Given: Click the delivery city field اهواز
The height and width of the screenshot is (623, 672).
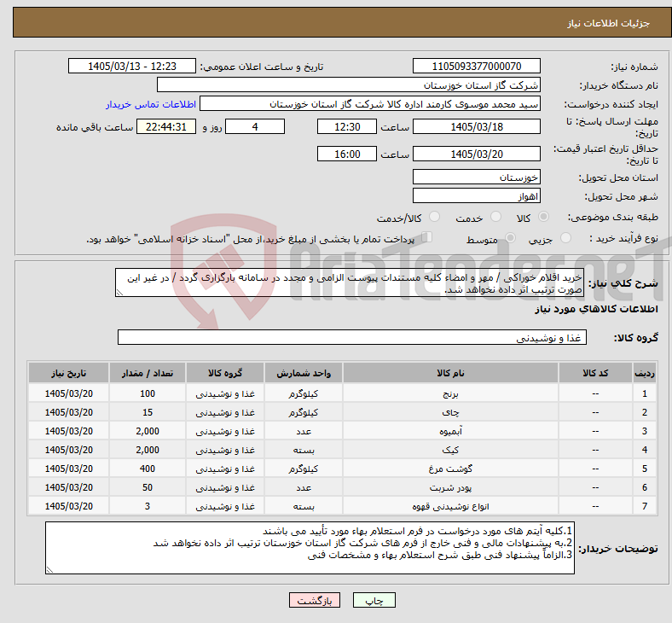Looking at the screenshot, I should pos(476,196).
